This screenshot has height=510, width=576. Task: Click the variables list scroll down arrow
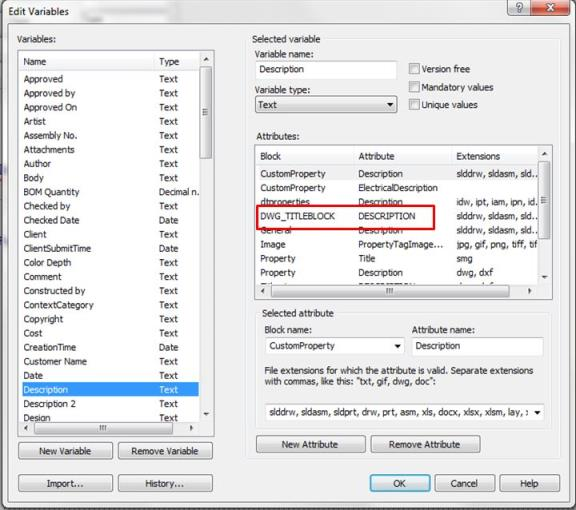coord(206,414)
